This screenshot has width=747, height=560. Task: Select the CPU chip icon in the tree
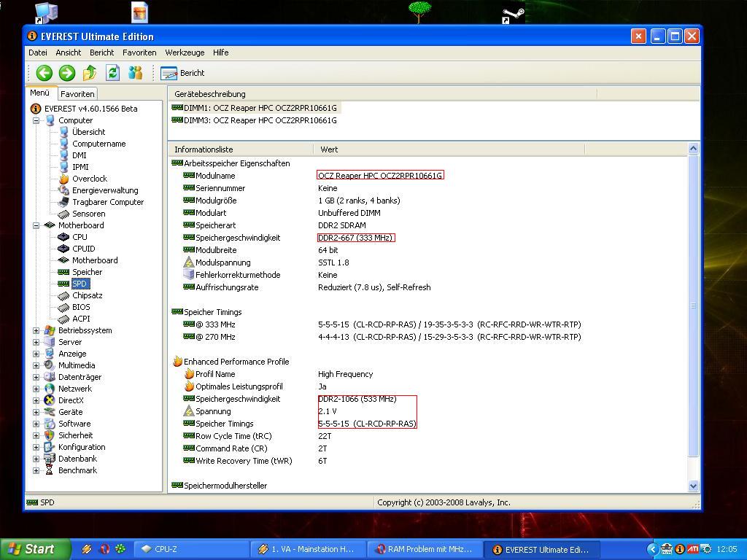pos(64,237)
